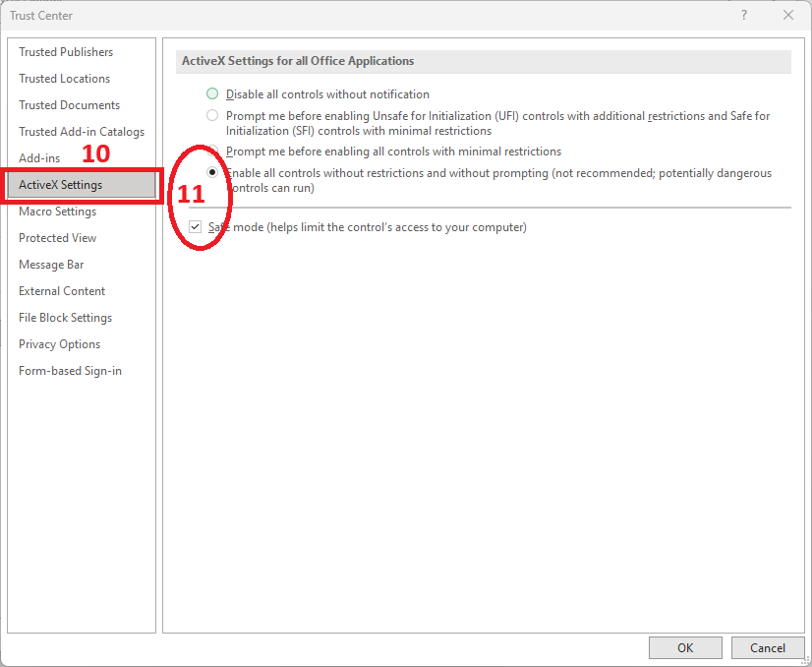Click the Help question mark icon
This screenshot has height=667, width=812.
[x=744, y=16]
